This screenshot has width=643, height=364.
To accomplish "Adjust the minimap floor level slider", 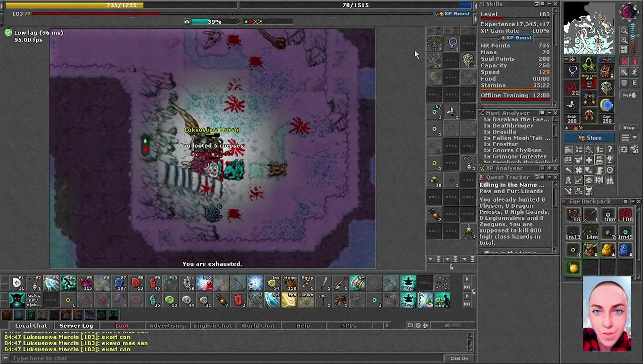I will 635,39.
